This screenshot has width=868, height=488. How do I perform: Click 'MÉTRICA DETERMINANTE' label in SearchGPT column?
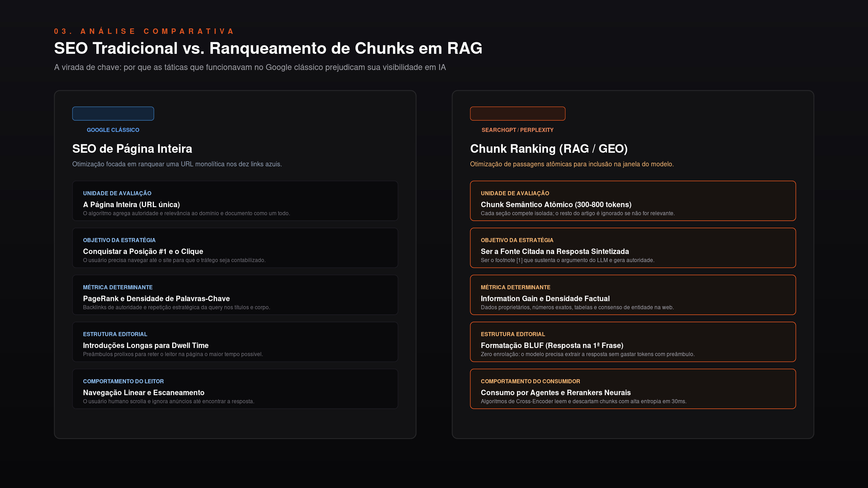tap(516, 287)
